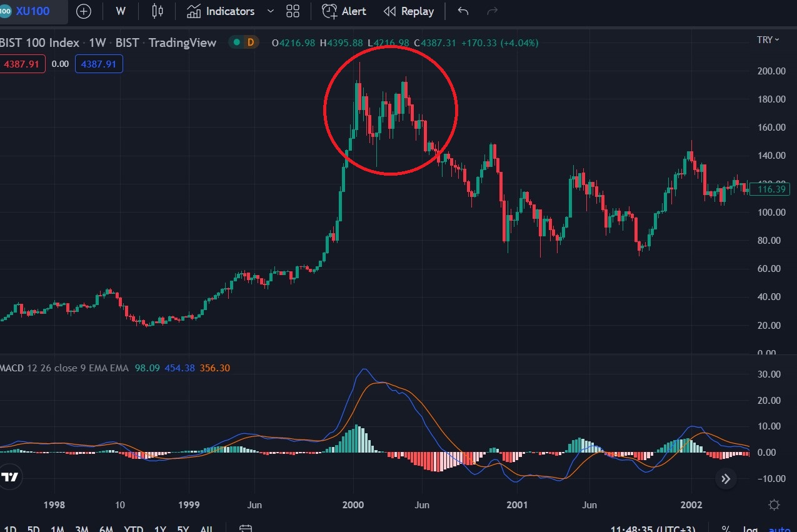Toggle percent scale mode
This screenshot has height=532, width=797.
tap(726, 529)
